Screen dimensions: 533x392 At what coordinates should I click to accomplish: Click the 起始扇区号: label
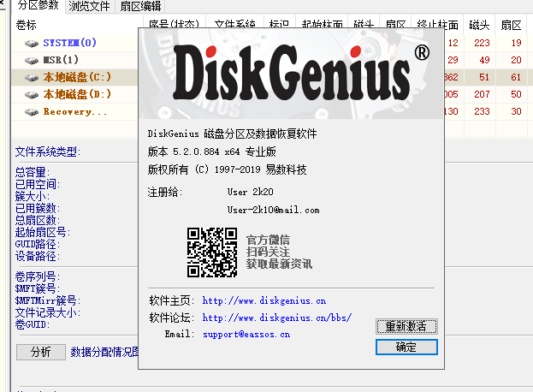click(43, 232)
